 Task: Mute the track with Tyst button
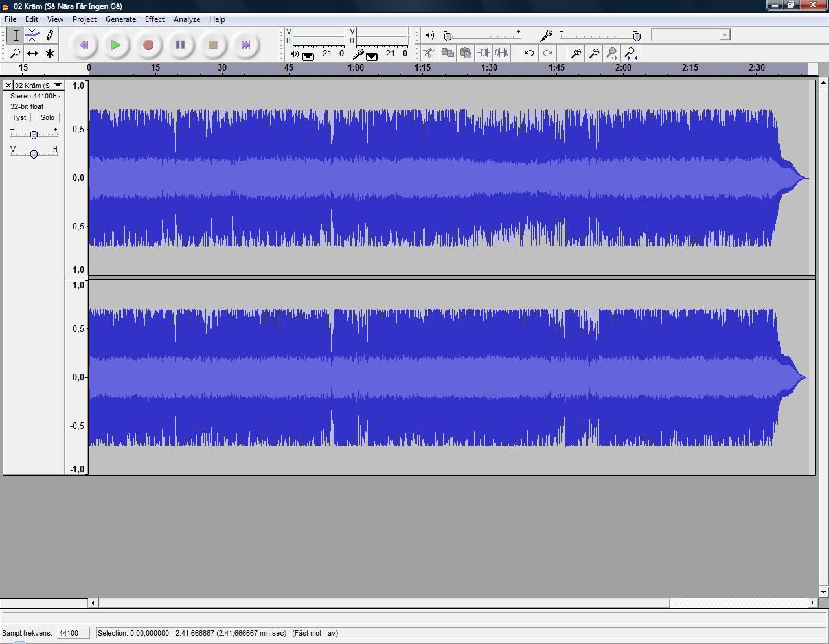click(x=19, y=117)
